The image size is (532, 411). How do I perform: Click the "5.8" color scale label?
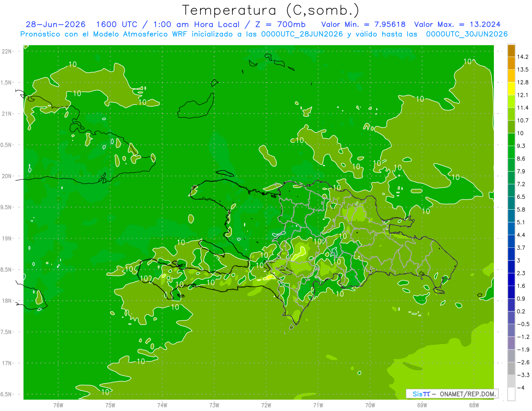coord(521,210)
